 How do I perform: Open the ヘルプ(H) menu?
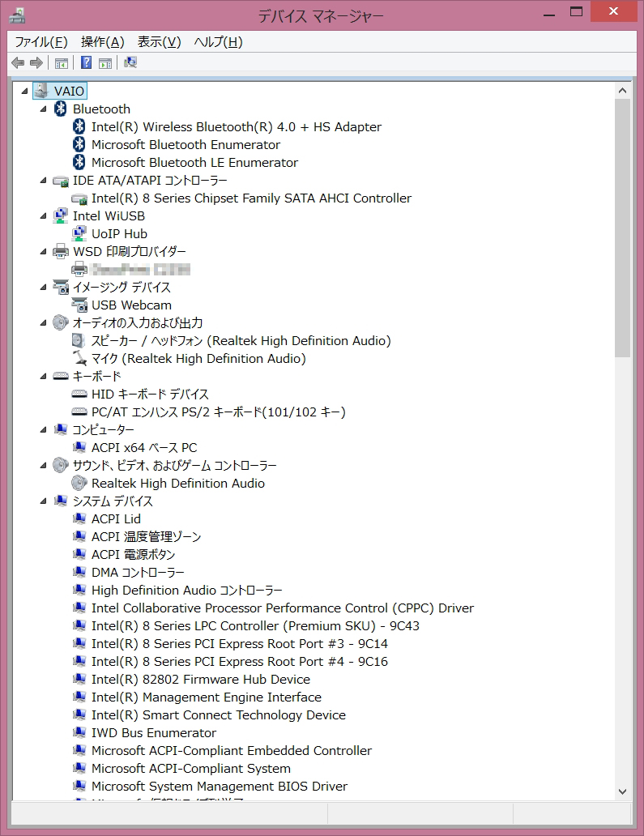pos(218,41)
